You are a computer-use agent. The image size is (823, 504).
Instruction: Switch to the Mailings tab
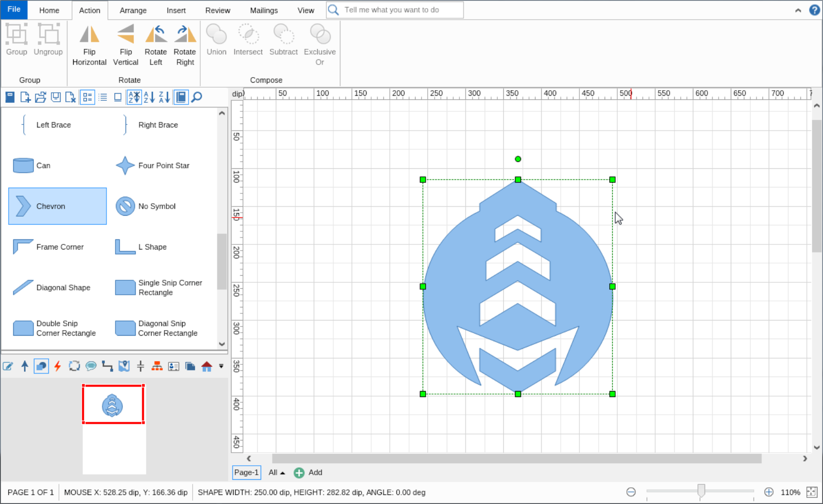tap(264, 10)
